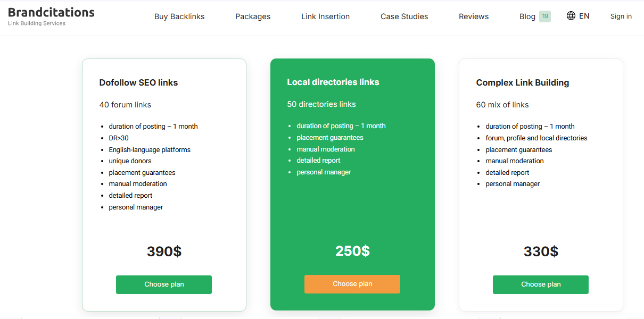This screenshot has height=319, width=644.
Task: Go to the Packages page
Action: pos(253,16)
